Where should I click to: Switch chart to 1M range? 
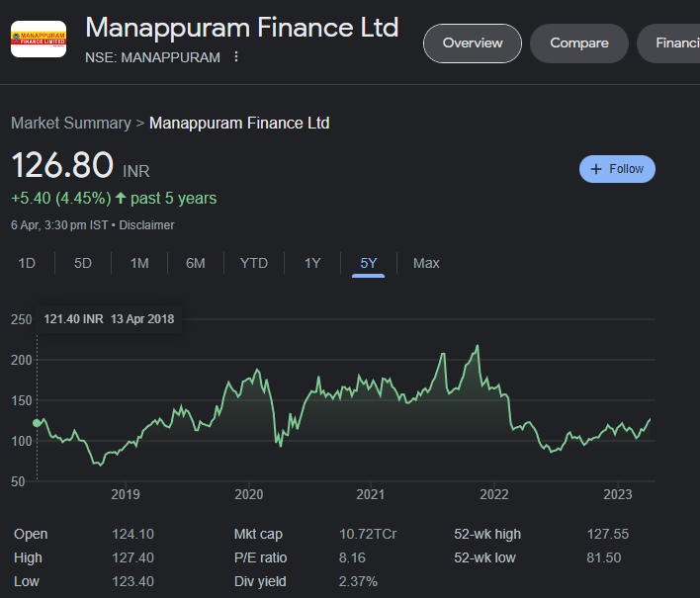click(139, 263)
